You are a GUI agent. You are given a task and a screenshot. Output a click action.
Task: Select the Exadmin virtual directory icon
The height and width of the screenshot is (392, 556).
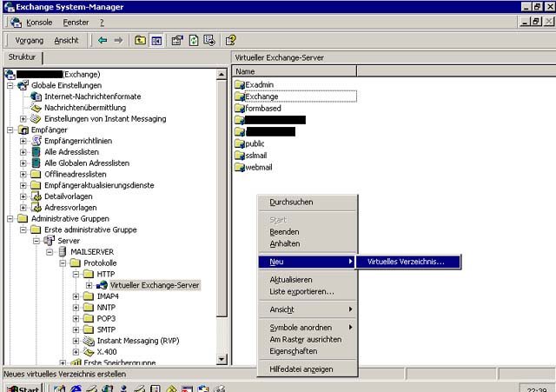(240, 85)
